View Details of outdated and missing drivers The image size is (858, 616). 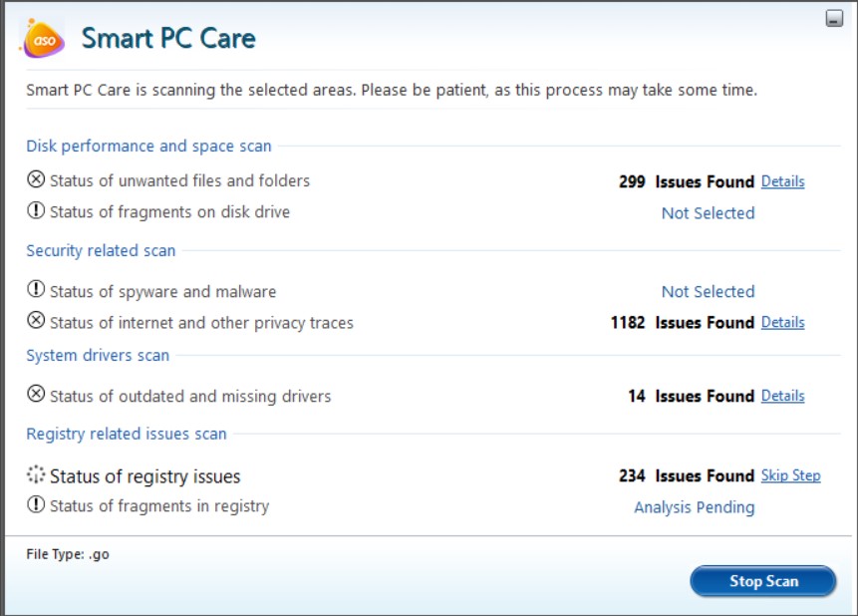tap(782, 396)
